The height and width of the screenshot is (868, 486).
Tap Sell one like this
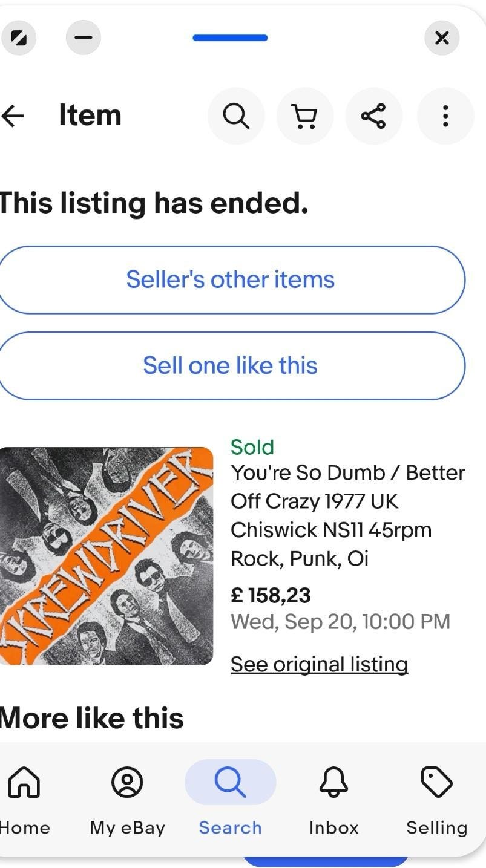coord(230,366)
